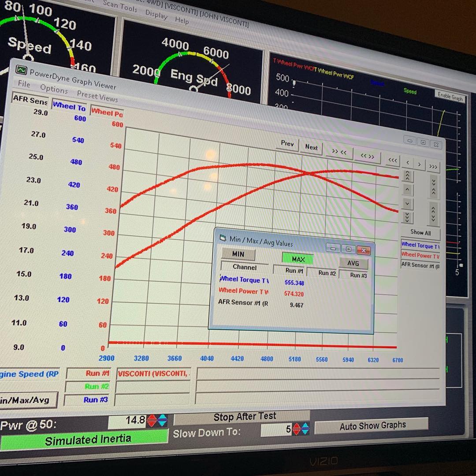Toggle the Auto Show Graphs option
476x476 pixels.
pyautogui.click(x=372, y=426)
